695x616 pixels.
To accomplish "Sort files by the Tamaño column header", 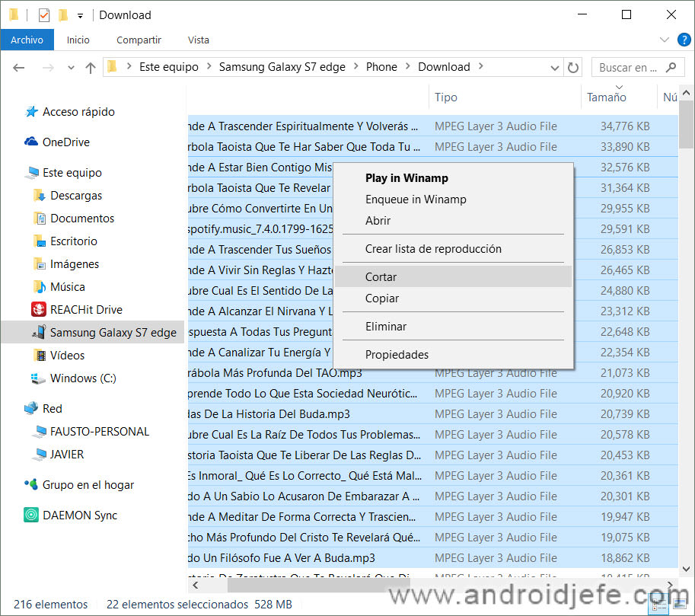I will tap(606, 97).
